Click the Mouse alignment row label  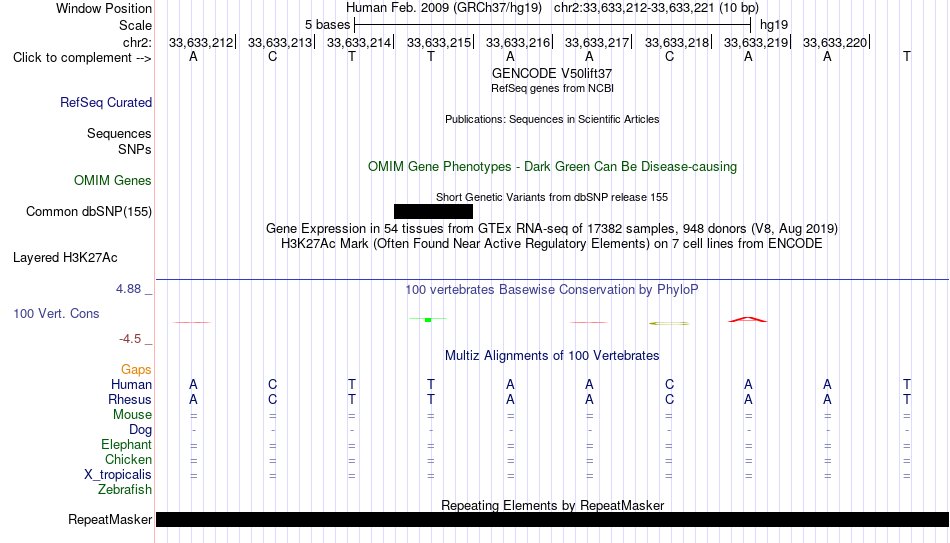click(x=132, y=415)
